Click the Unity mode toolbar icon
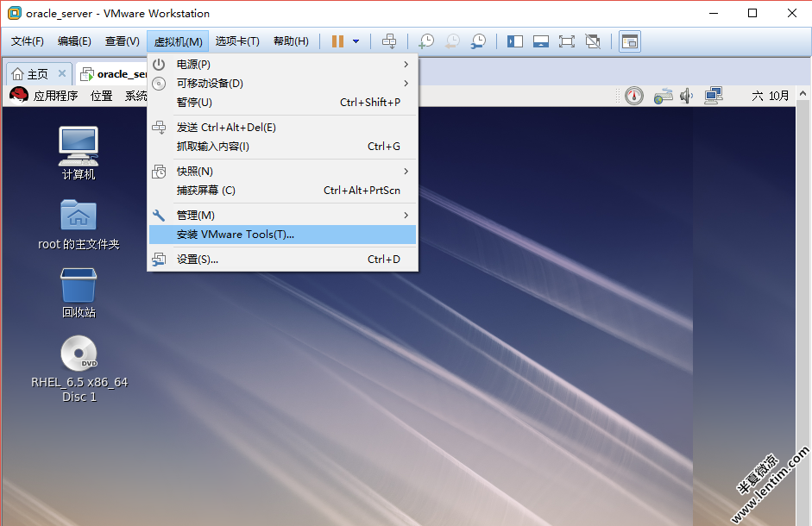Screen dimensions: 812x526 point(593,41)
